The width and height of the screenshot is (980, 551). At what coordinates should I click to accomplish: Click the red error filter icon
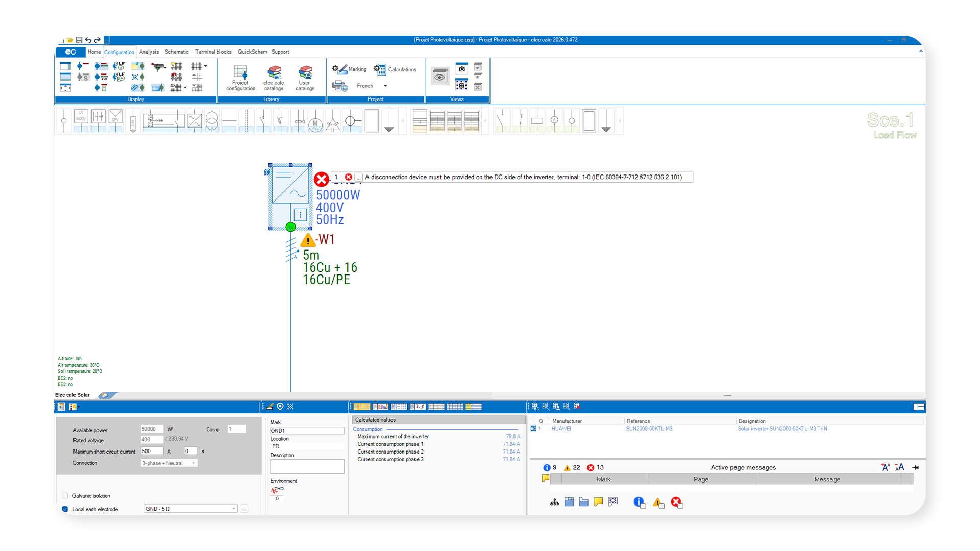[x=676, y=503]
